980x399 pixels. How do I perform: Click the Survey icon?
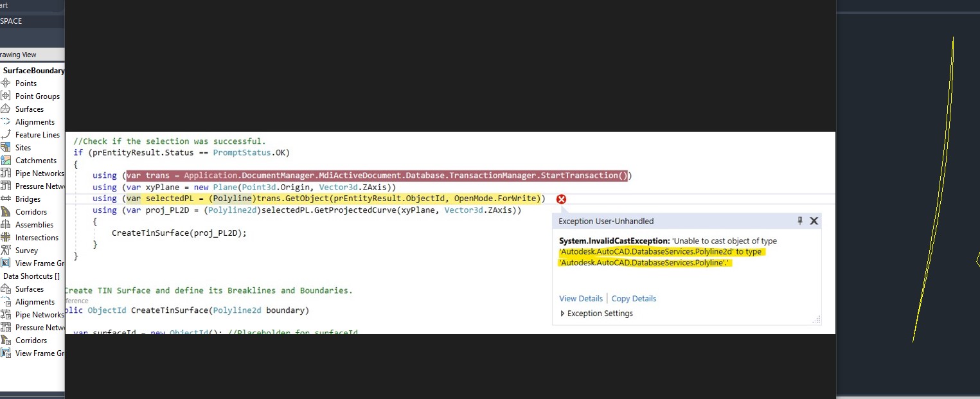6,250
